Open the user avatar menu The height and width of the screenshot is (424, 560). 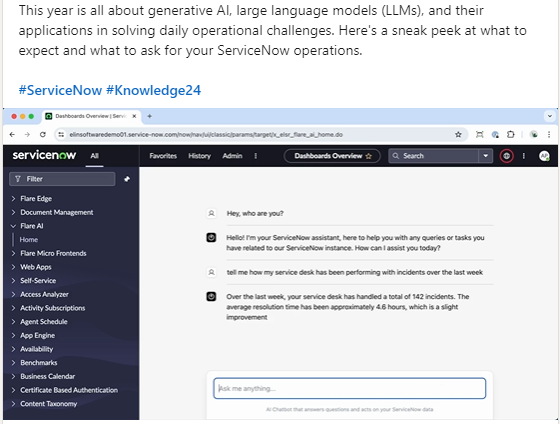coord(544,156)
